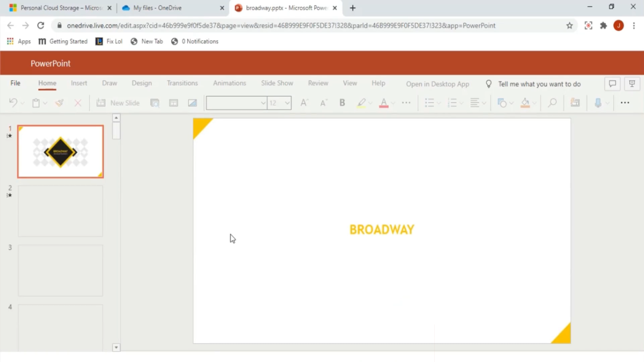Click the Undo icon

pos(13,103)
